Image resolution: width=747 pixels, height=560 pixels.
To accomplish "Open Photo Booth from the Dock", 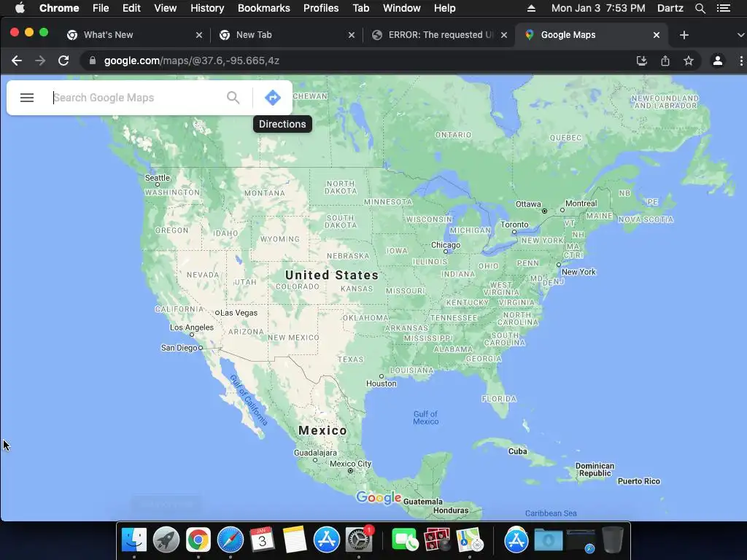I will (x=437, y=540).
